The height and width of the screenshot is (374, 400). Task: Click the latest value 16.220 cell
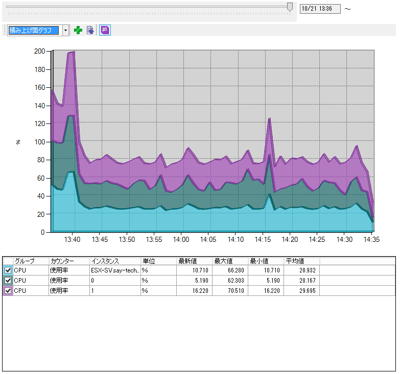pos(194,291)
